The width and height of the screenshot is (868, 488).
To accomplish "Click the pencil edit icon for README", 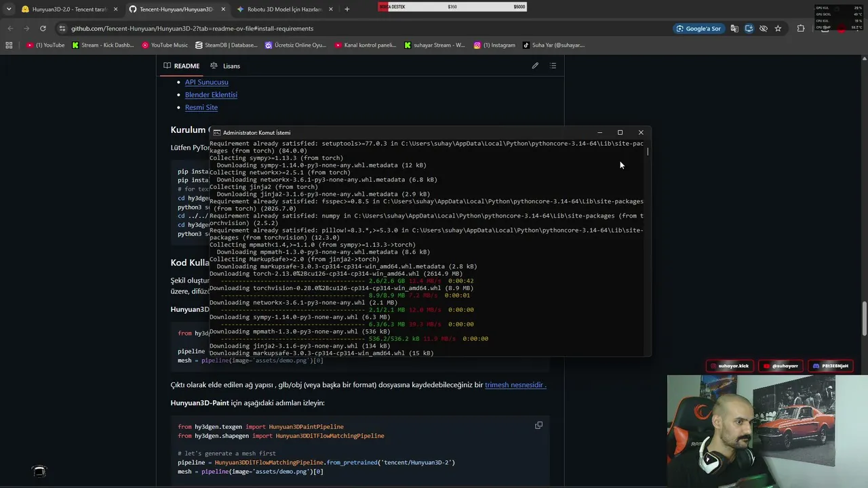I will point(535,66).
